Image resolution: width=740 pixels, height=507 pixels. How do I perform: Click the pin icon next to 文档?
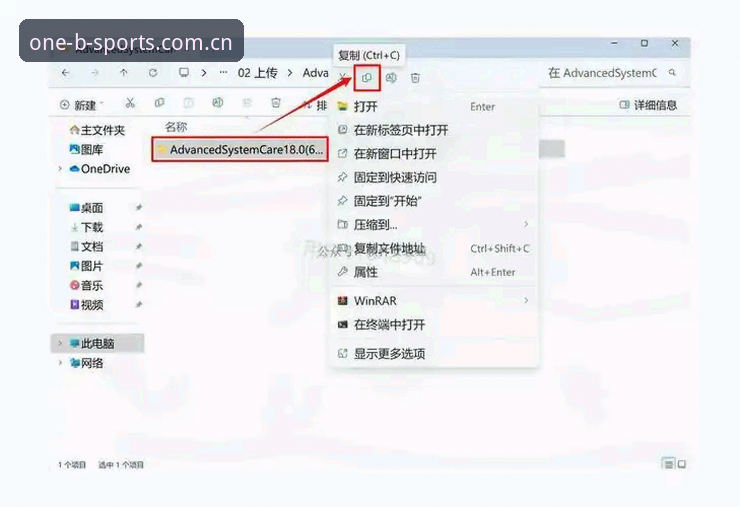point(139,246)
